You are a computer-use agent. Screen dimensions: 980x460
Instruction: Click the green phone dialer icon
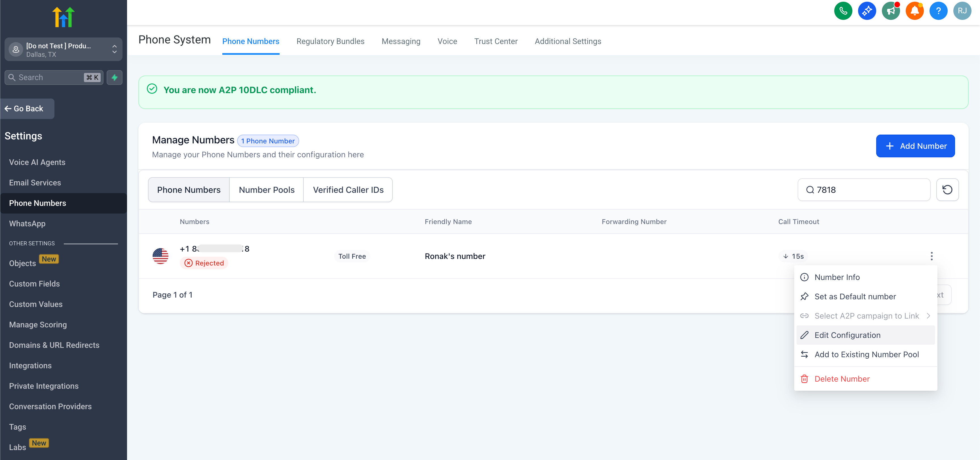[x=843, y=11]
